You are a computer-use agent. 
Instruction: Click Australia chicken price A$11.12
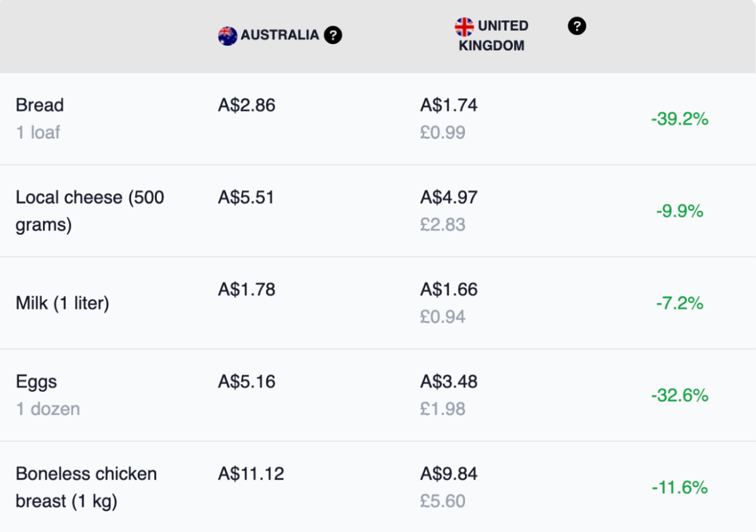point(251,473)
